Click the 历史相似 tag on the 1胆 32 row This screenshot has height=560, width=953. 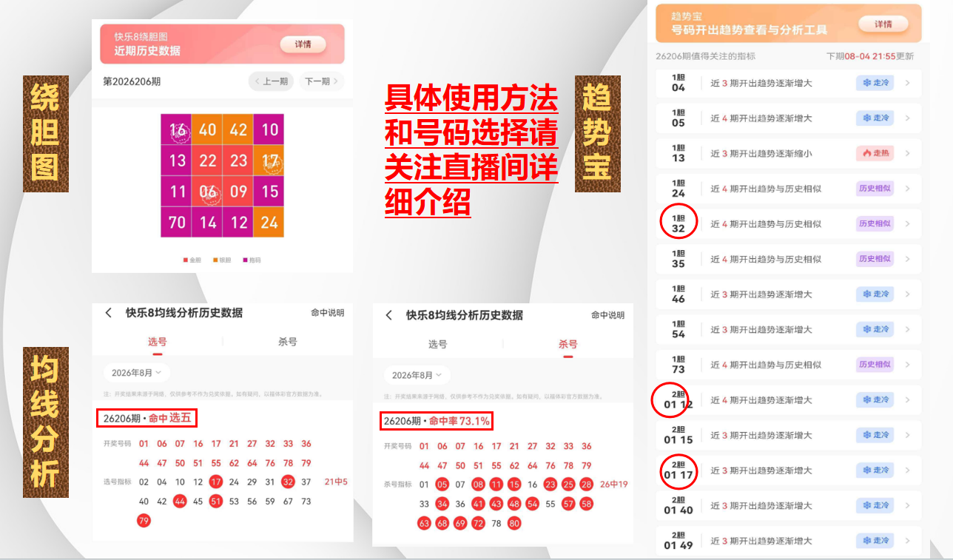[875, 223]
